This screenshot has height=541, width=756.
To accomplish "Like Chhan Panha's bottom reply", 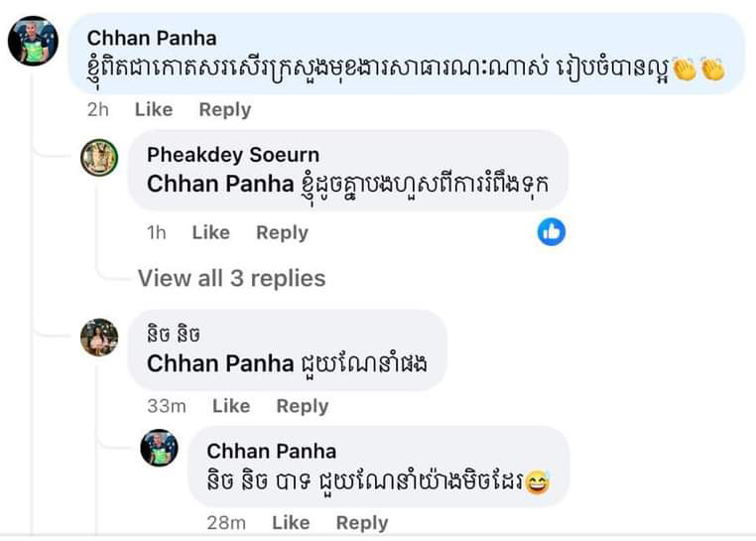I will (x=290, y=522).
